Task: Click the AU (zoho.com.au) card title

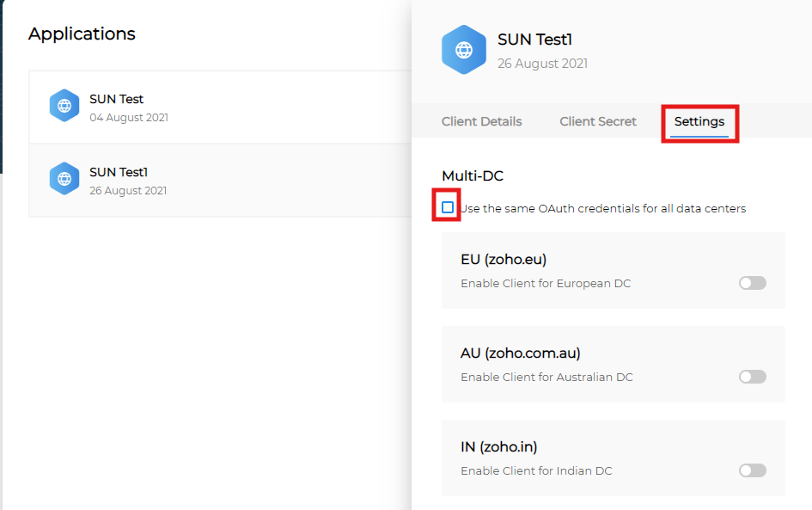Action: pos(520,353)
